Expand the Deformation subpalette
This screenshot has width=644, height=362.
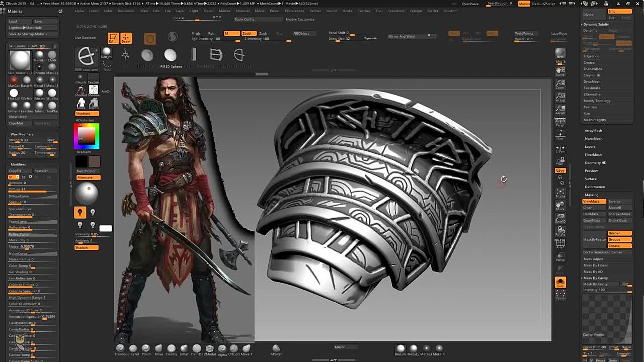(595, 187)
